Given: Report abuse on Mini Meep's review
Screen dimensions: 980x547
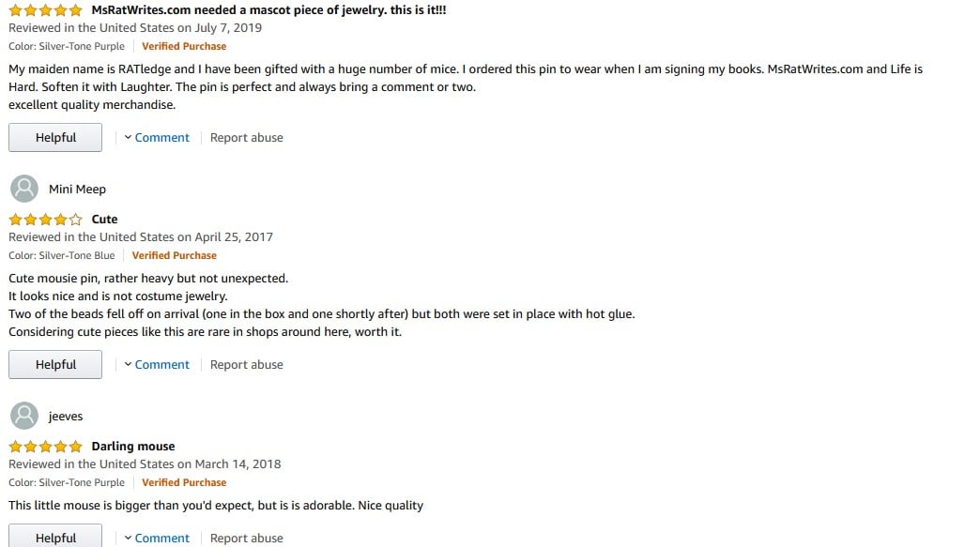Looking at the screenshot, I should 246,365.
